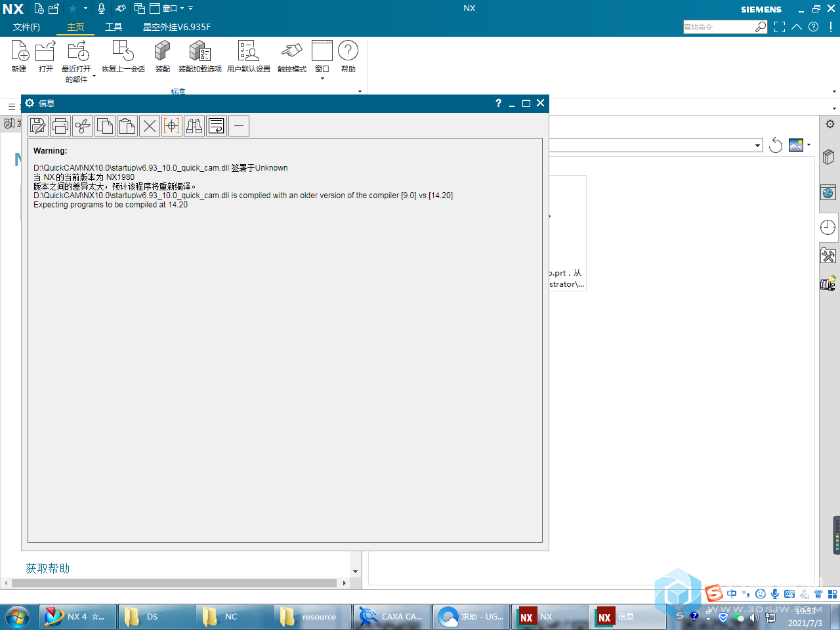Open Assembly Load Options (装配加载选项)
This screenshot has width=840, height=630.
(200, 51)
